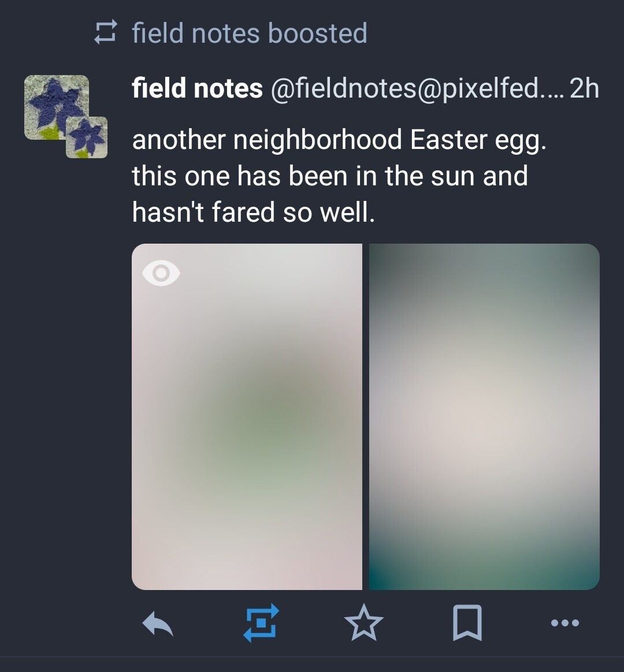Open the right blurred image attachment
This screenshot has height=672, width=624.
(484, 417)
